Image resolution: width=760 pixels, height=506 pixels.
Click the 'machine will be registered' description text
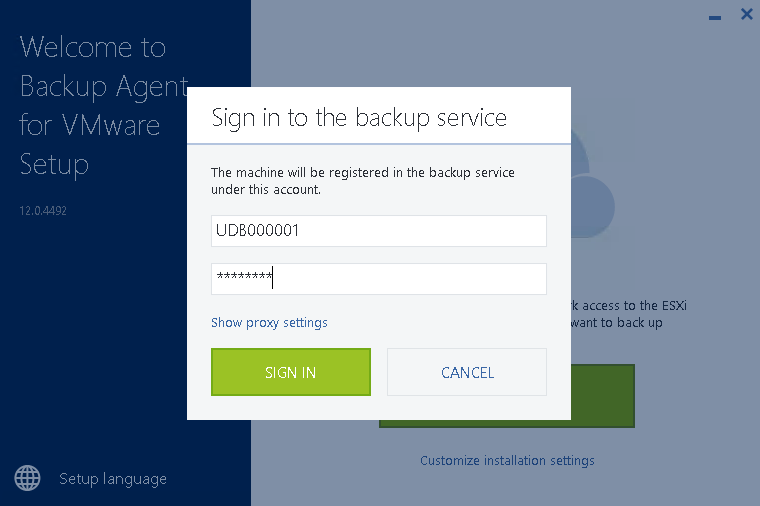click(363, 181)
